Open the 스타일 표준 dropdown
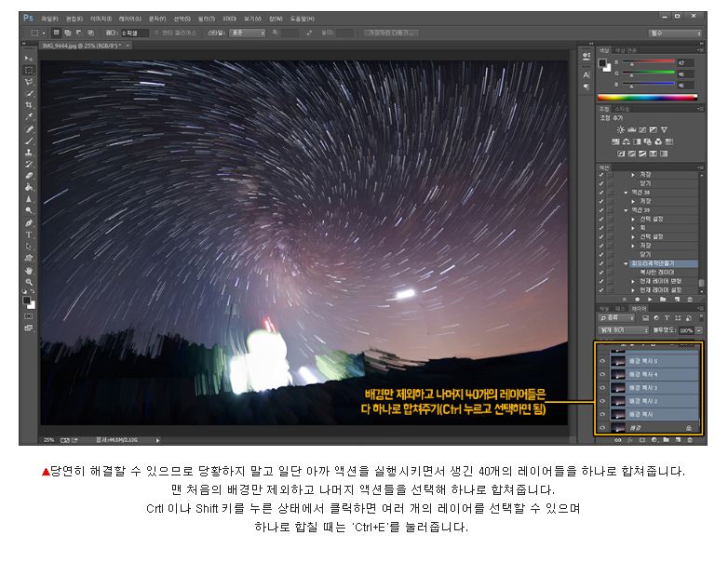728x562 pixels. coord(248,33)
